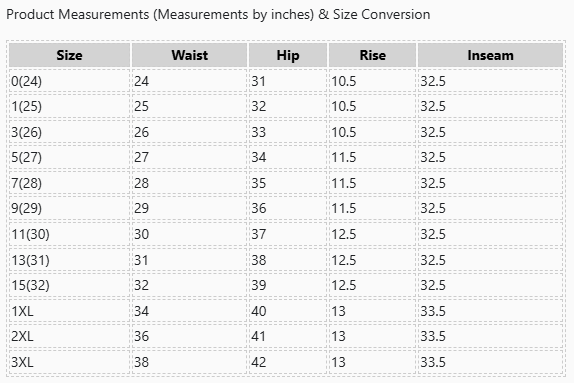Select the 7(28) size cell
The width and height of the screenshot is (574, 383).
[70, 183]
